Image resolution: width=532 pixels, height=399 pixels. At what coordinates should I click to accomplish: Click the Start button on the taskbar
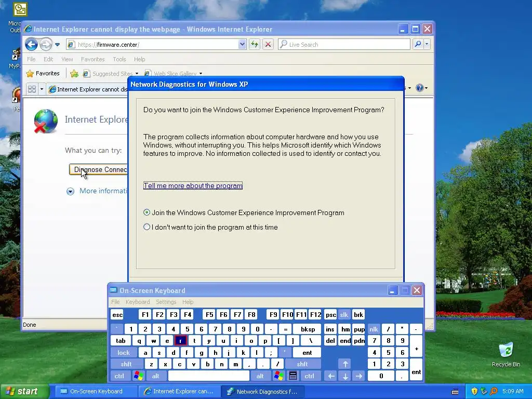(x=24, y=391)
